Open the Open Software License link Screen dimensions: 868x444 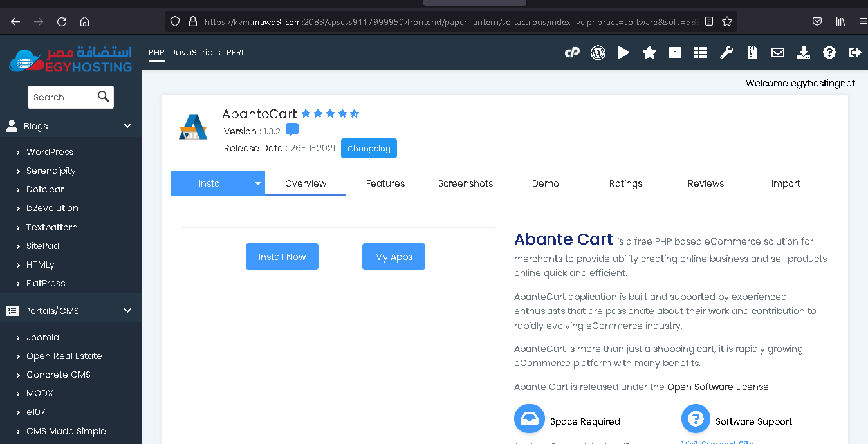pos(718,387)
